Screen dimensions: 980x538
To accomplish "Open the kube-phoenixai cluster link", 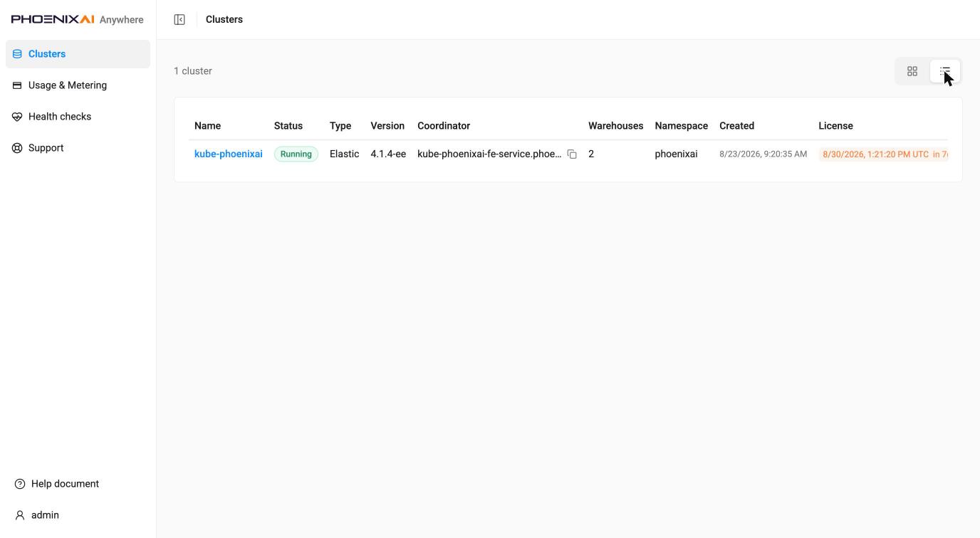I will tap(229, 154).
